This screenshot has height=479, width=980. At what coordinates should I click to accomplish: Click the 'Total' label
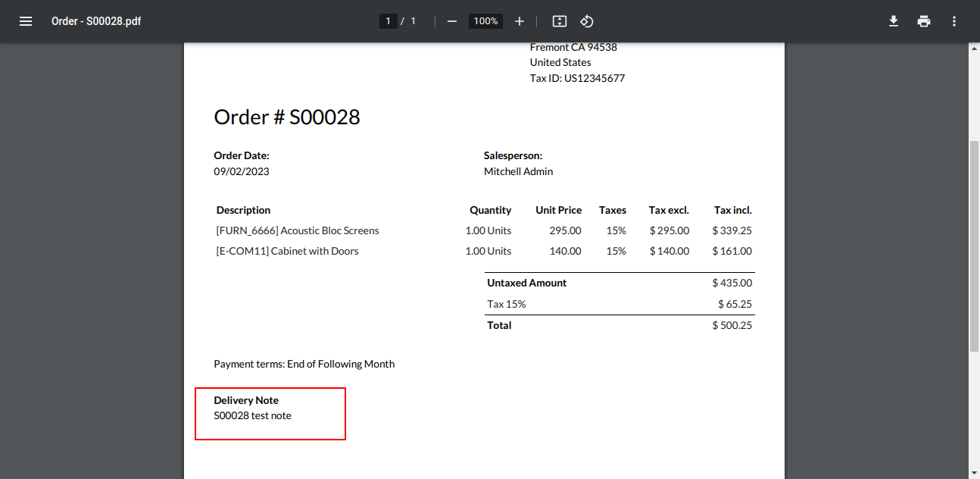(x=499, y=325)
